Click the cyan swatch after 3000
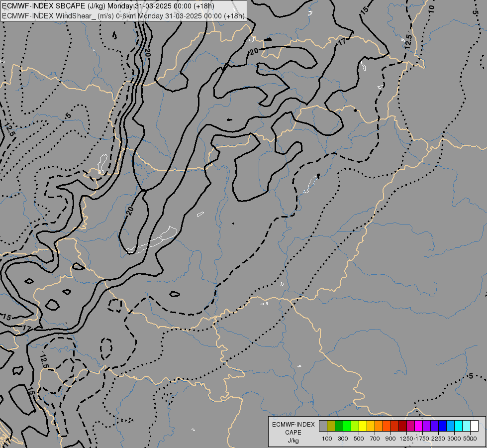487x448 pixels. tap(459, 426)
